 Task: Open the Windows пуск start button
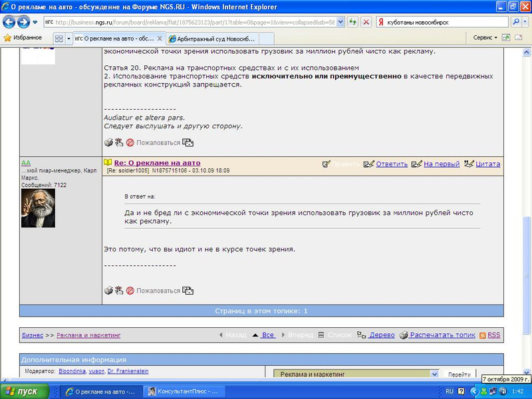[23, 392]
